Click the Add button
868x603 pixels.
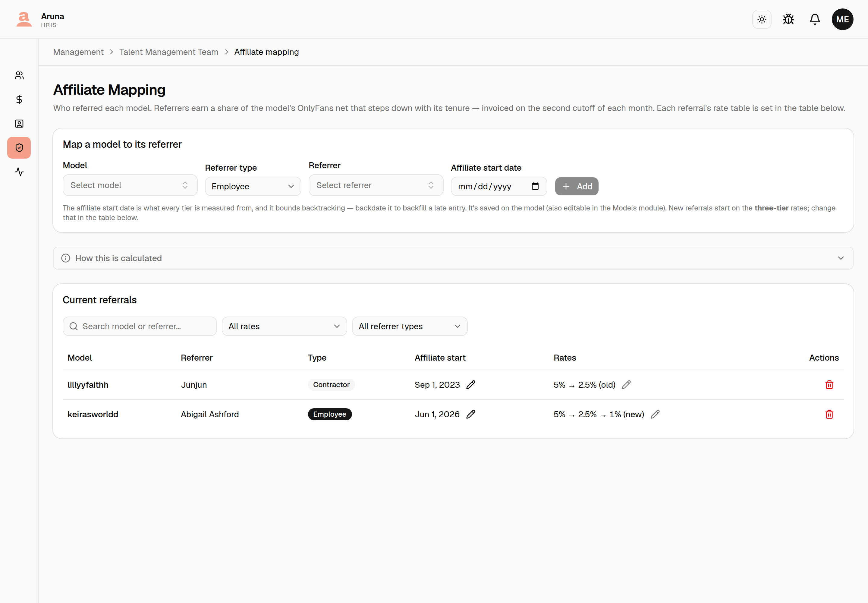[x=576, y=186]
